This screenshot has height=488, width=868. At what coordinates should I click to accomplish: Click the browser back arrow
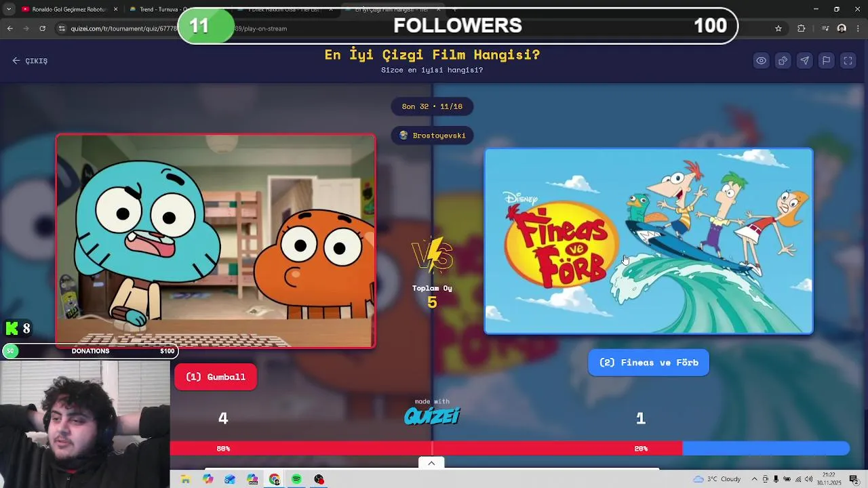click(9, 28)
